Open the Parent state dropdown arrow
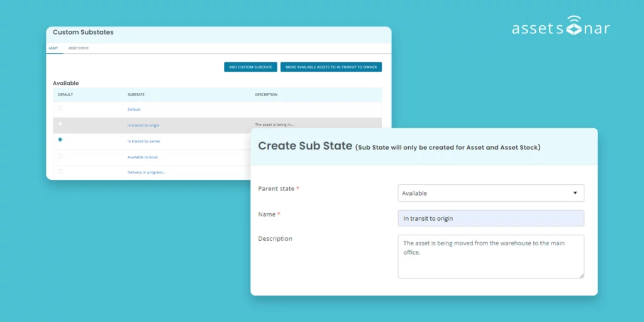The height and width of the screenshot is (322, 644). click(x=575, y=193)
